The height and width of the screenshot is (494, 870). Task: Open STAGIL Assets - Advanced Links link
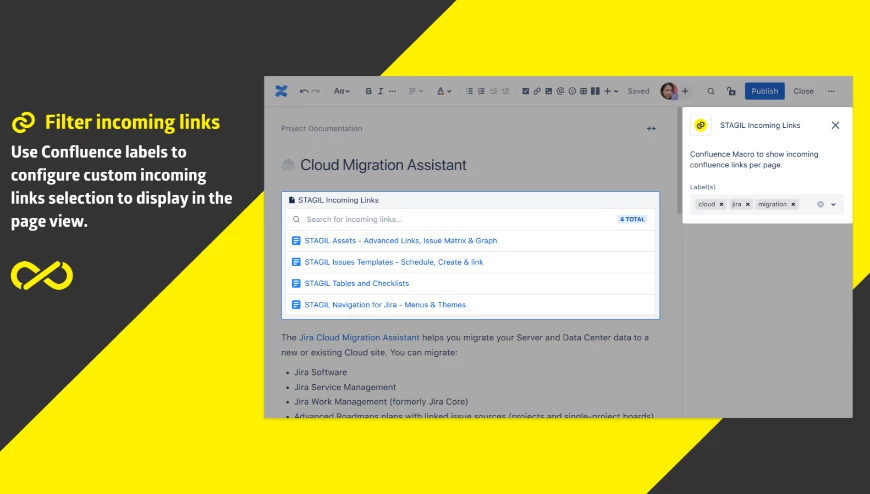point(401,240)
